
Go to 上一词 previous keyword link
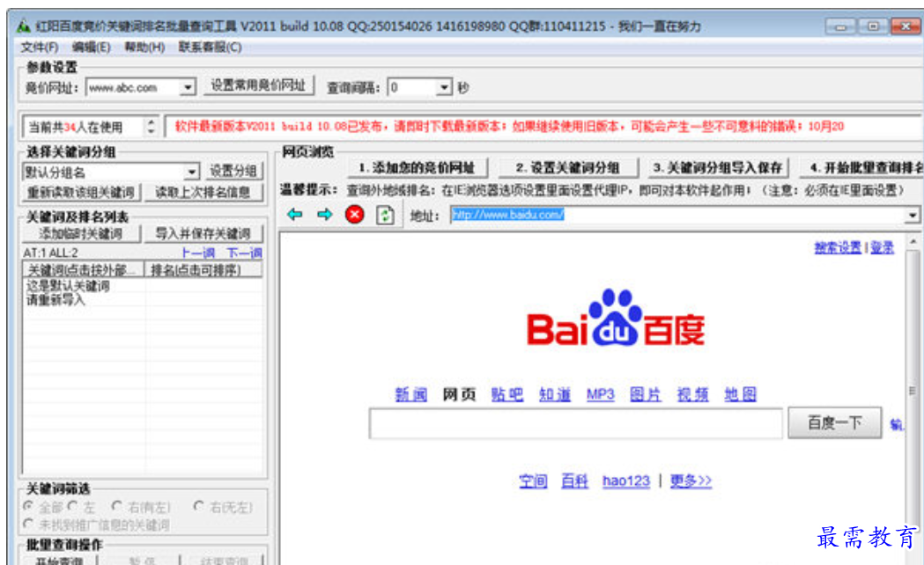click(198, 253)
